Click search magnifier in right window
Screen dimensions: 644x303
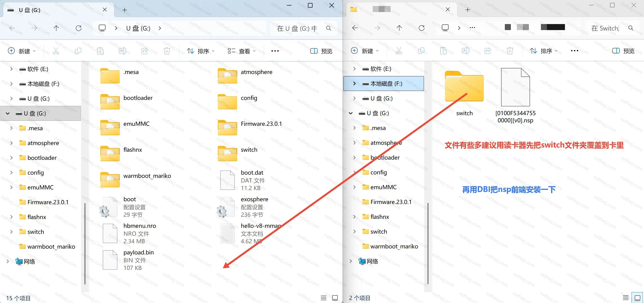[x=631, y=28]
